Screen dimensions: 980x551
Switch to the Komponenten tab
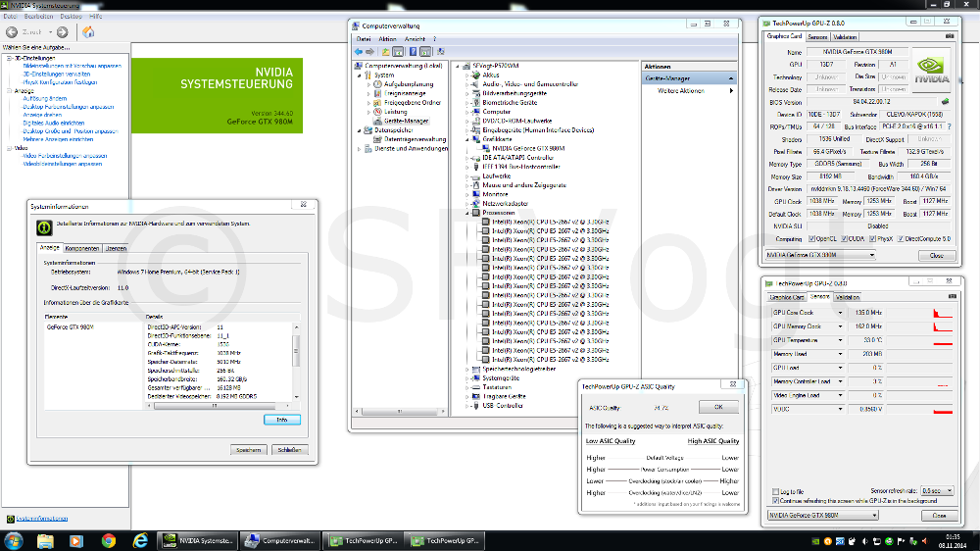click(x=82, y=248)
